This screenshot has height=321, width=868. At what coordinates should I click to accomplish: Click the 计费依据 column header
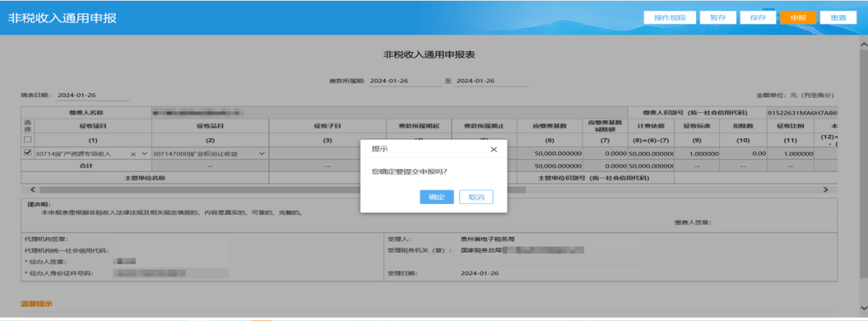651,125
